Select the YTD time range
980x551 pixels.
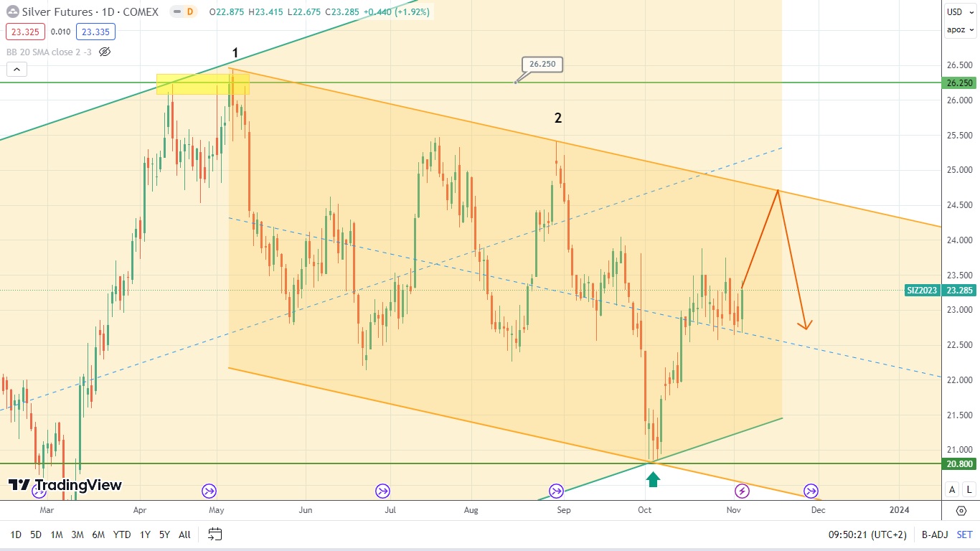pyautogui.click(x=122, y=534)
